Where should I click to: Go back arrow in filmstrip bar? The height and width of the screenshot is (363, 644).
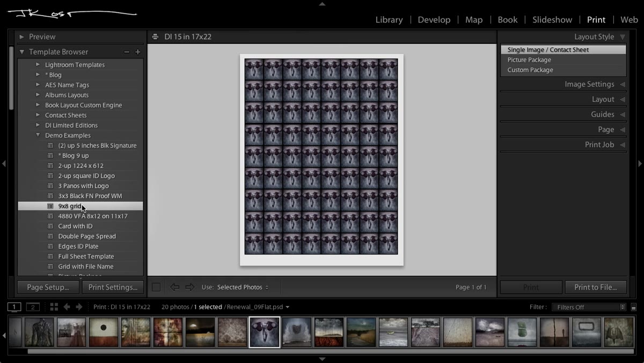pos(67,307)
